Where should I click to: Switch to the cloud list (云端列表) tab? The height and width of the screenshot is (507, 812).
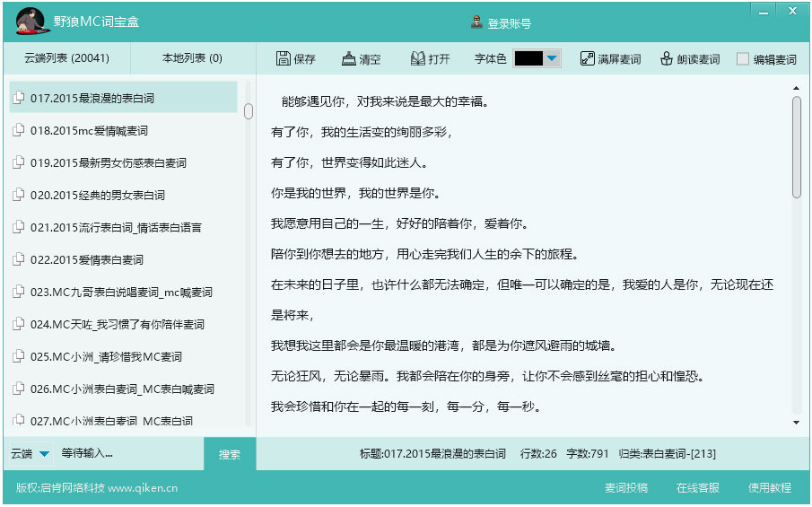[x=67, y=58]
